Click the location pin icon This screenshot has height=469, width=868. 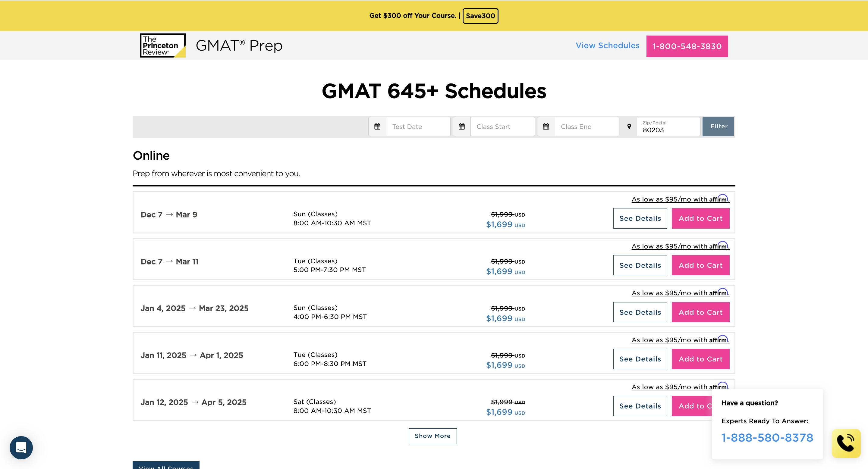pos(629,127)
